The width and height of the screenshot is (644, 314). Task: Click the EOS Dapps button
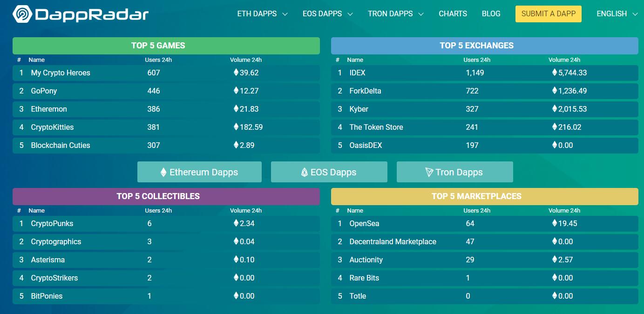tap(329, 172)
